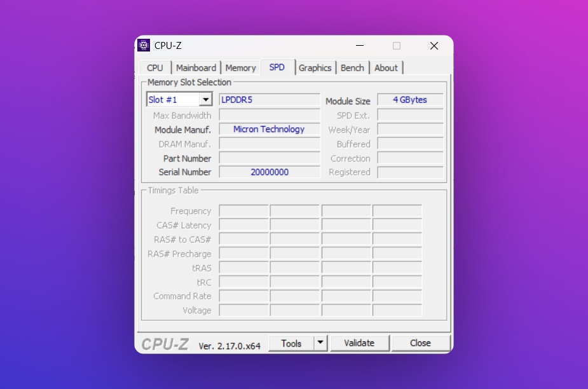This screenshot has height=389, width=588.
Task: Click the LPDDR5 memory type field
Action: pyautogui.click(x=270, y=100)
